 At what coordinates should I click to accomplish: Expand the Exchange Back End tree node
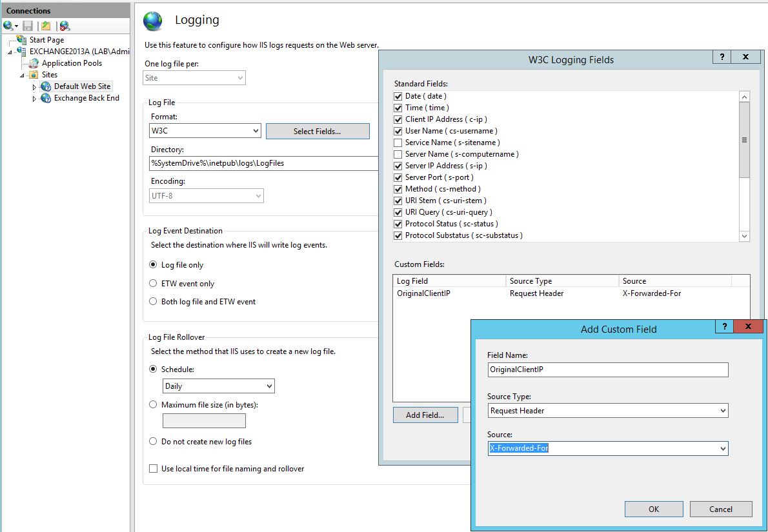click(x=35, y=97)
